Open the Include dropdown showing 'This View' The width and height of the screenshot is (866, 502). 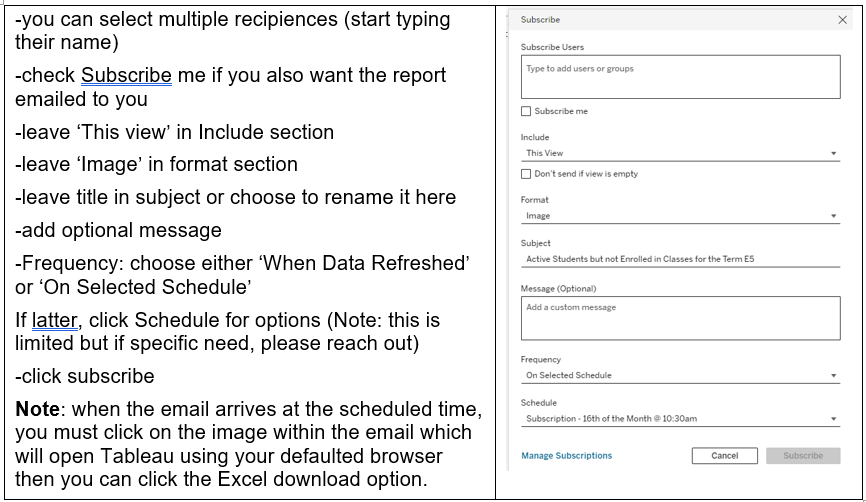680,153
